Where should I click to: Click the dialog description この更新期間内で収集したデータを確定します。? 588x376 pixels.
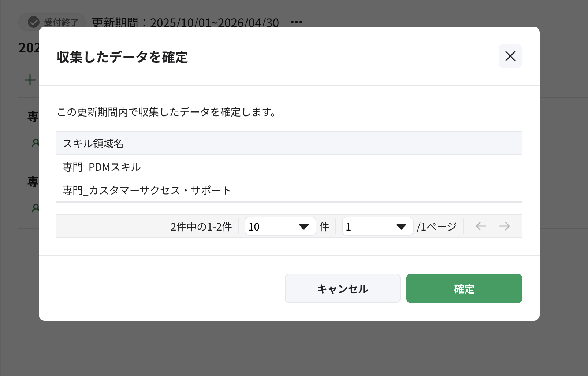tap(167, 112)
